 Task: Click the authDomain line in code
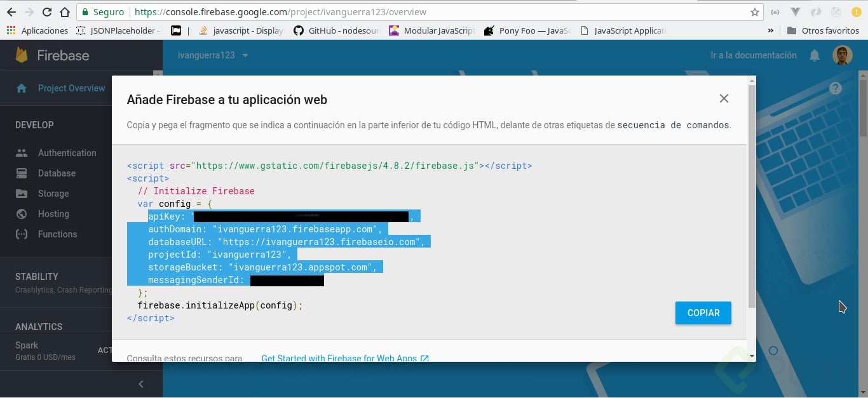point(265,229)
